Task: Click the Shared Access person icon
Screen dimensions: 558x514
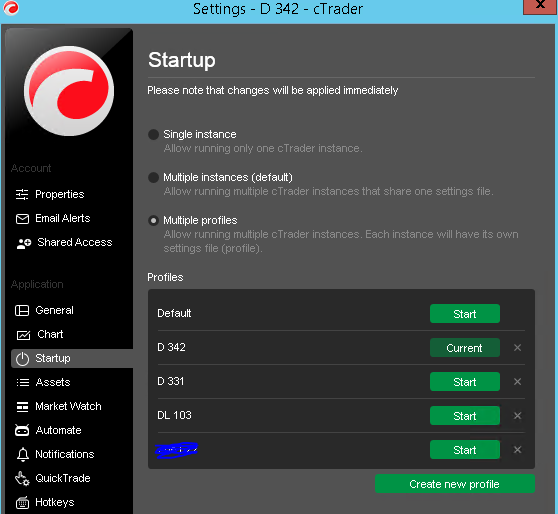Action: tap(24, 243)
